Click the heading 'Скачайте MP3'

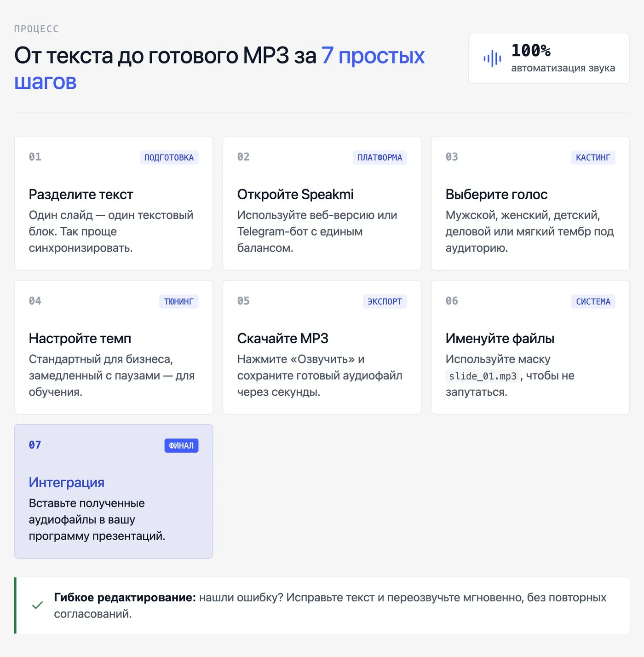click(x=283, y=338)
